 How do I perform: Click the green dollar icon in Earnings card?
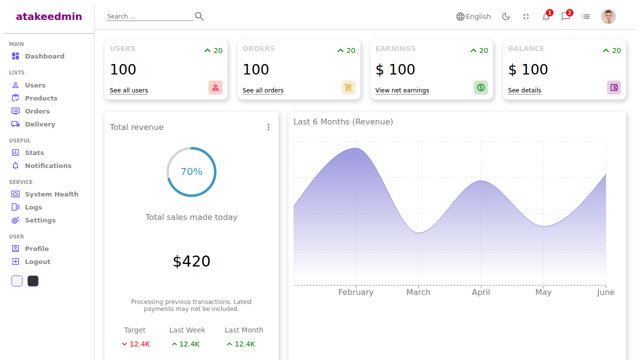pos(481,87)
